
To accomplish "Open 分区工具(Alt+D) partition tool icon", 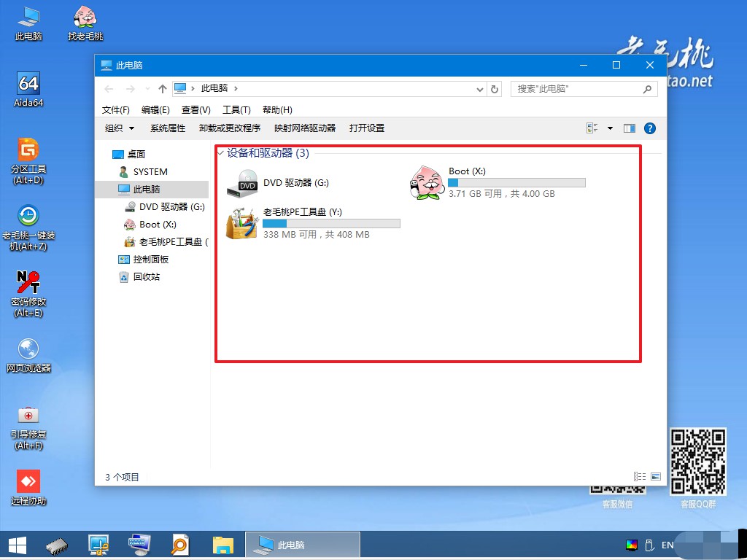I will (x=28, y=161).
